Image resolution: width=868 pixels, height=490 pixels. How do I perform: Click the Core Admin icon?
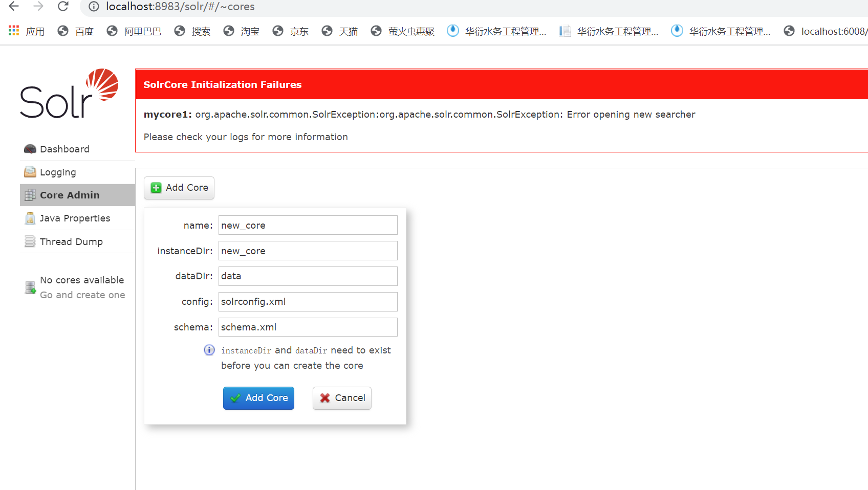pos(30,195)
